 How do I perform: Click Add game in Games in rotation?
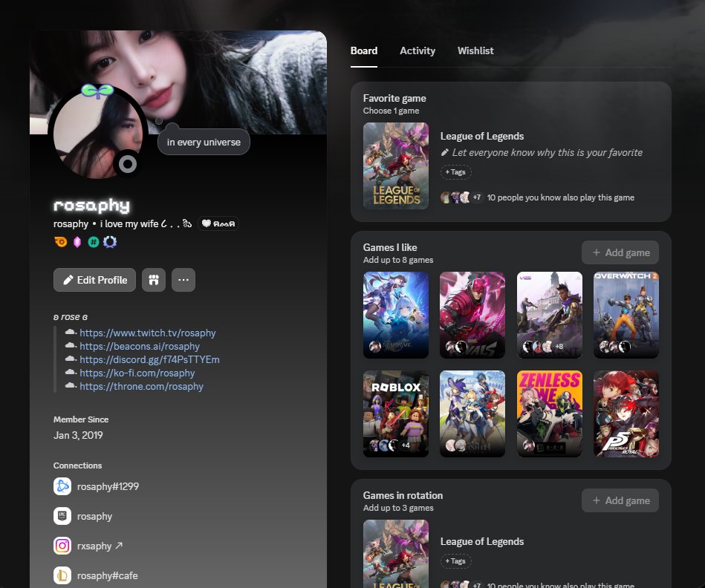point(620,500)
